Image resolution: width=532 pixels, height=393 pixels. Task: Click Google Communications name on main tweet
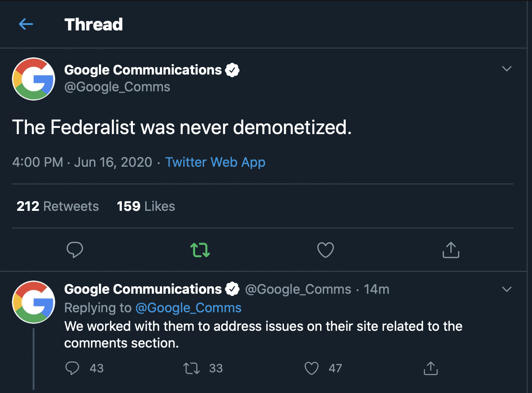(x=143, y=70)
